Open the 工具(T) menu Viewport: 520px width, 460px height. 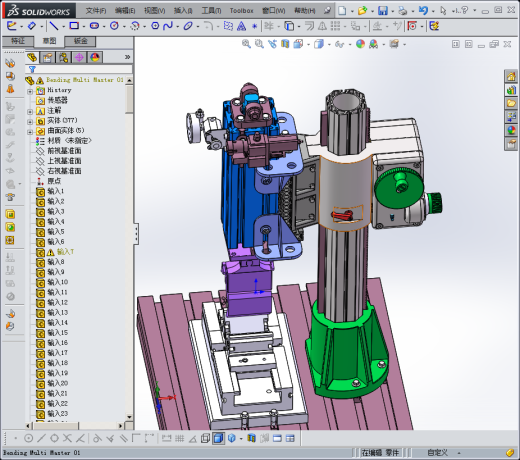[x=211, y=11]
